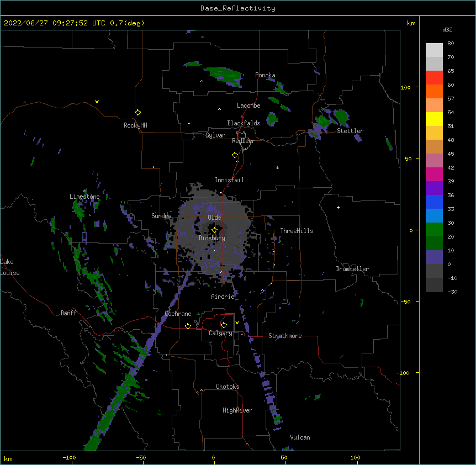The width and height of the screenshot is (476, 465).
Task: Click the Base_Reflectivity title text
Action: tap(238, 8)
